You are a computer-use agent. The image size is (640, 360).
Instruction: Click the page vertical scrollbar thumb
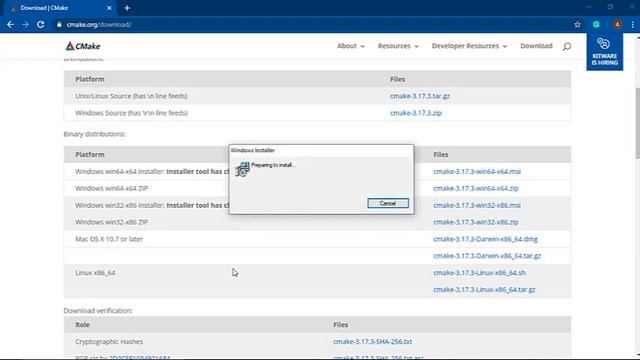637,122
